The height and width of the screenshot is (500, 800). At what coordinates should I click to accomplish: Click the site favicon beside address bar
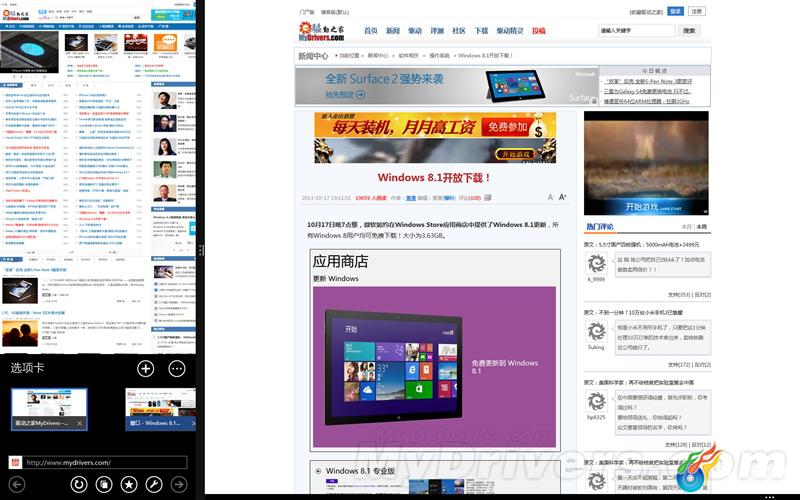[x=15, y=462]
